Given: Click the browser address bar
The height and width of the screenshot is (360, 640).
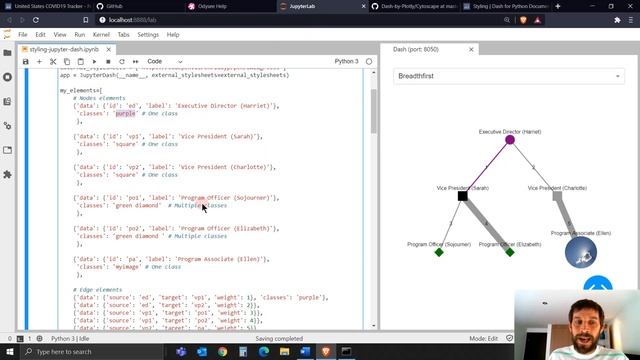Looking at the screenshot, I should [x=302, y=20].
